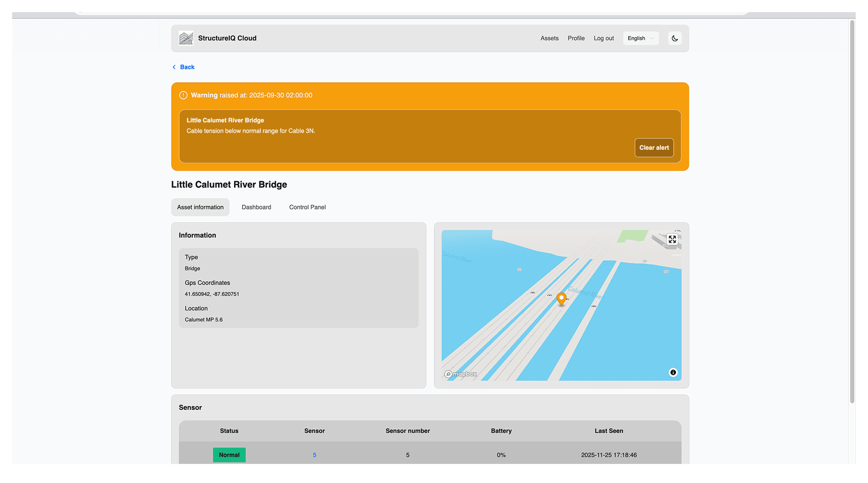Open sensor 5 link in table

pos(314,455)
